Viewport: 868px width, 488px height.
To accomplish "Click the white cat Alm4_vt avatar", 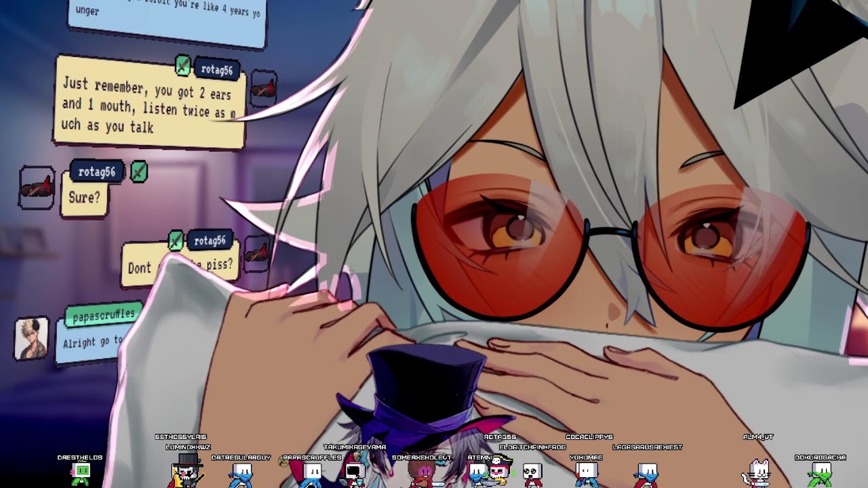I will [757, 472].
